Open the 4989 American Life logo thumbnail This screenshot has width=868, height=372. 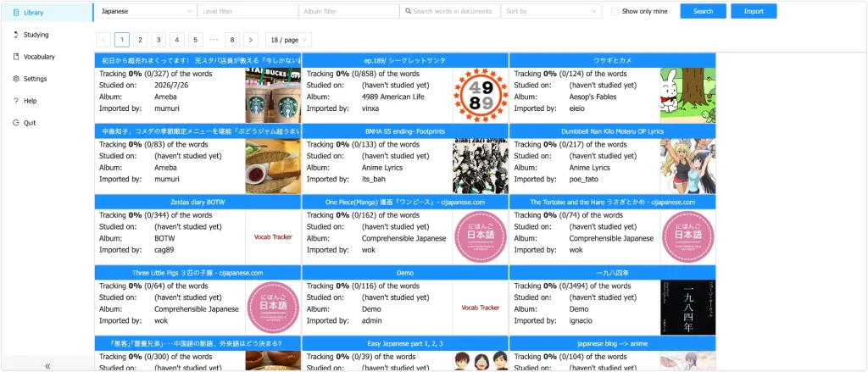(481, 95)
